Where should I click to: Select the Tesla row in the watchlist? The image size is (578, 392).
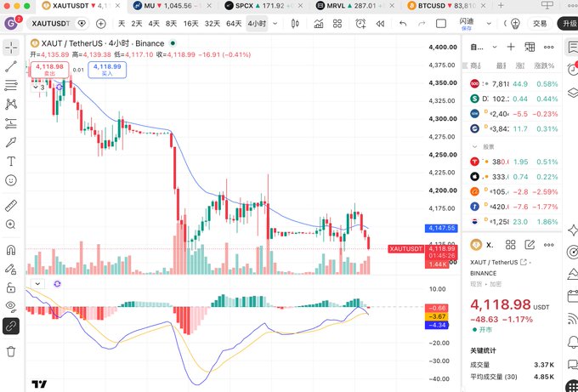coord(513,162)
